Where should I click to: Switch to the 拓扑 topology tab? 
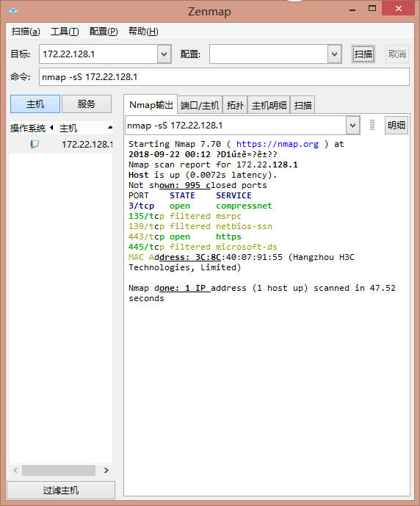(x=235, y=105)
